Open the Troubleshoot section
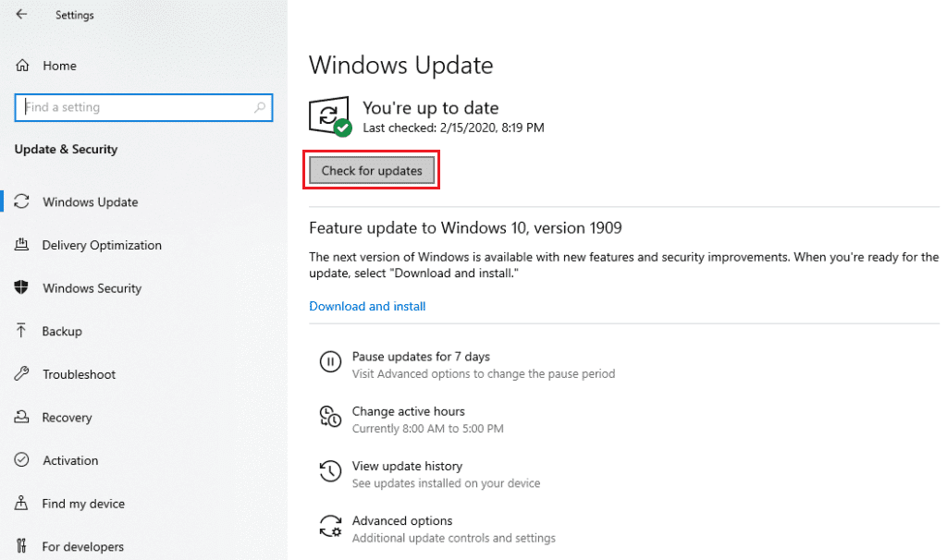Image resolution: width=947 pixels, height=560 pixels. click(x=80, y=374)
